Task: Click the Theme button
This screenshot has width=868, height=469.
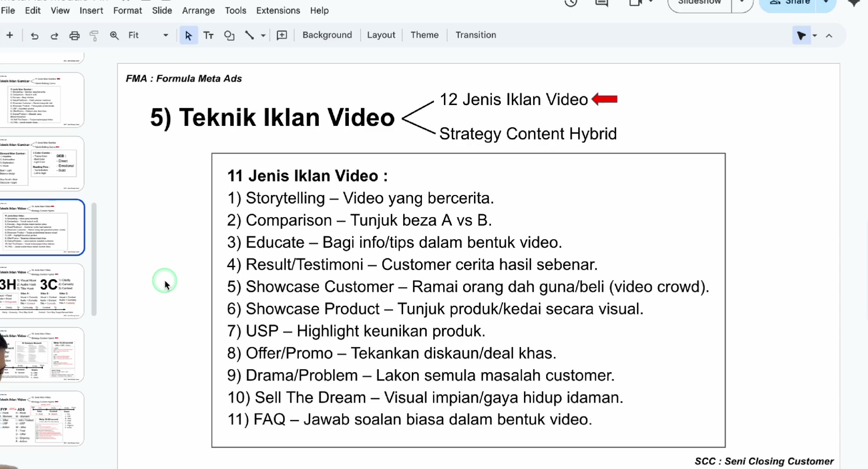Action: [424, 35]
